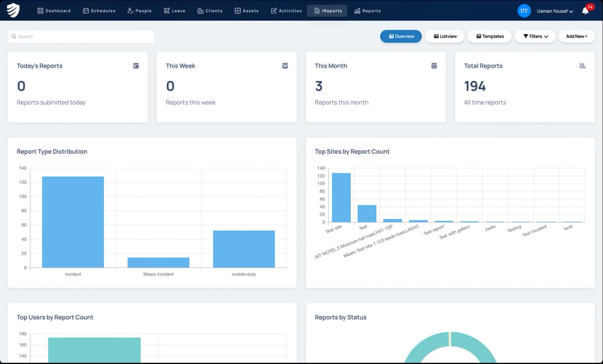
Task: Click calendar grid icon on This Month card
Action: 434,66
